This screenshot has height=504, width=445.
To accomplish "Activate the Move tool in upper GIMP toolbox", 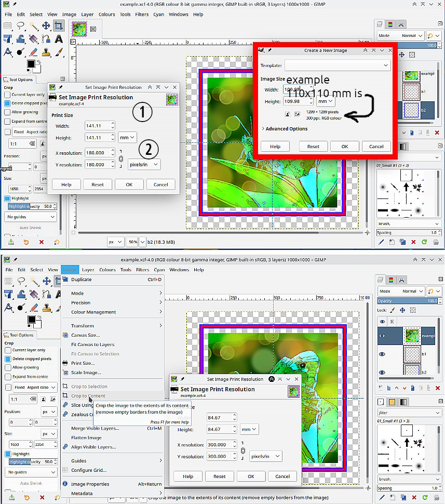I will coord(46,25).
